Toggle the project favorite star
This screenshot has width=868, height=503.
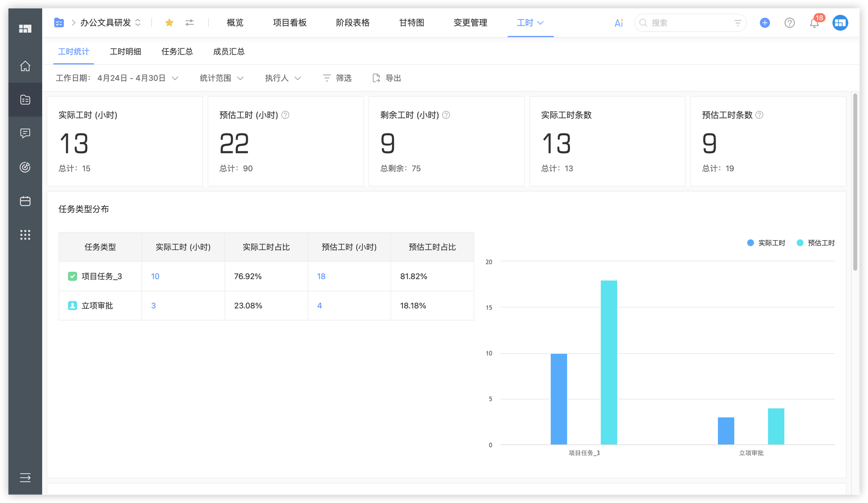(169, 23)
